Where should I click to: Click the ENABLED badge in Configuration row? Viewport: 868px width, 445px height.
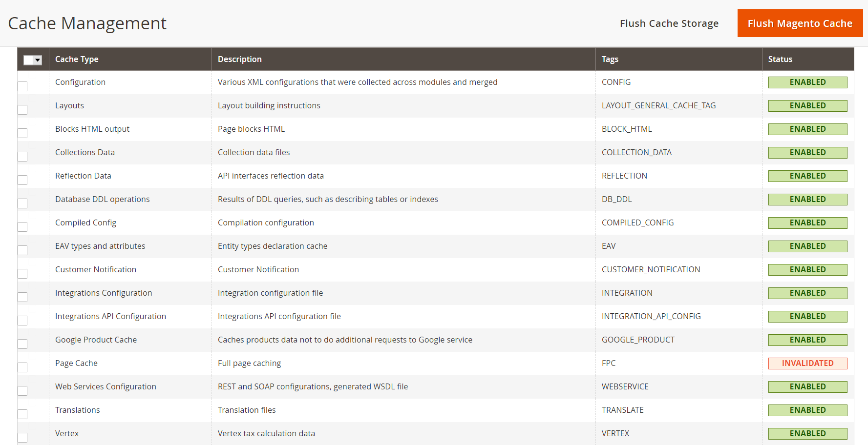point(807,82)
